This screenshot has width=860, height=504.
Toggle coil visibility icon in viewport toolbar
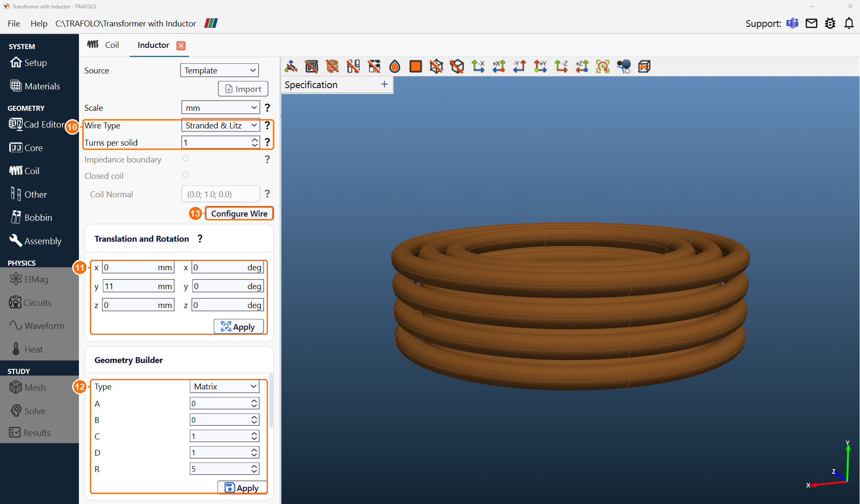(332, 66)
